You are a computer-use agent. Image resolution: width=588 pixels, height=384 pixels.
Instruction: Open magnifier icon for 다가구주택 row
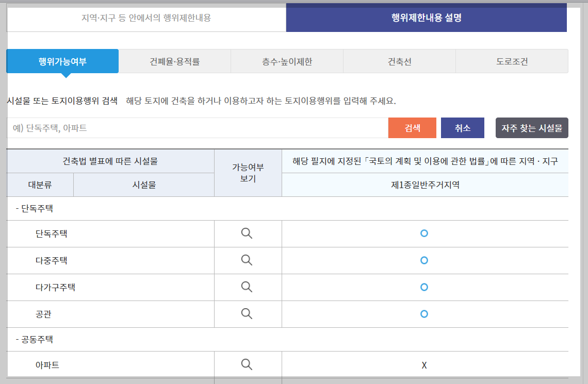(x=247, y=287)
